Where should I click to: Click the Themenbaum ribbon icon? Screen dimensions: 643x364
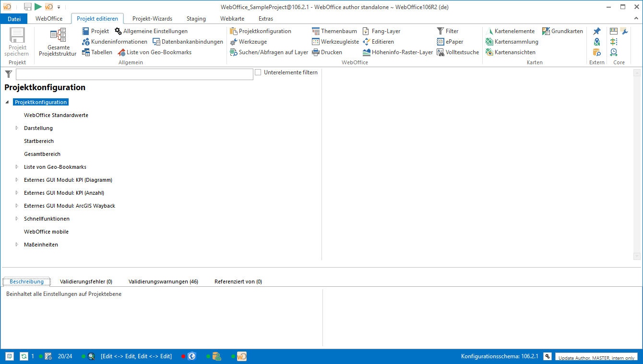[x=316, y=31]
